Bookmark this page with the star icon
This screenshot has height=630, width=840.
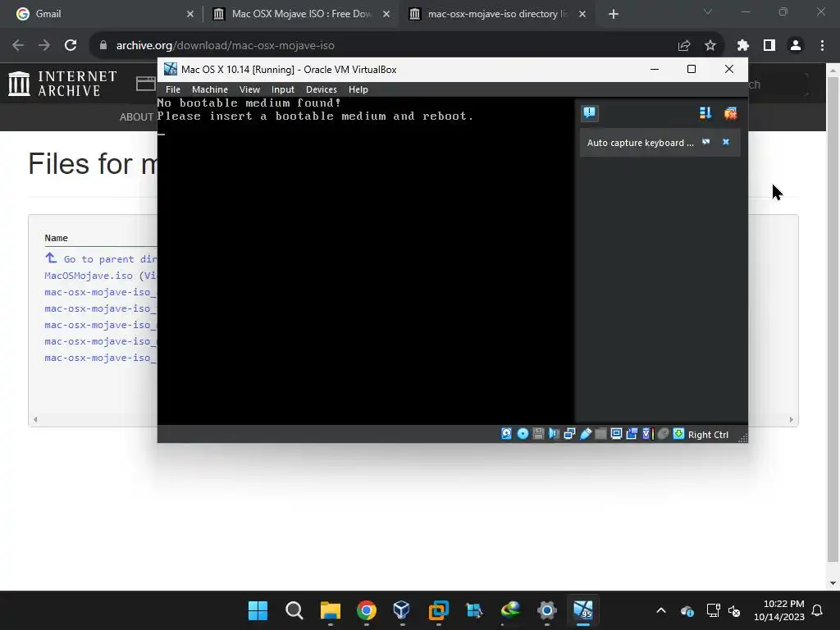point(710,46)
